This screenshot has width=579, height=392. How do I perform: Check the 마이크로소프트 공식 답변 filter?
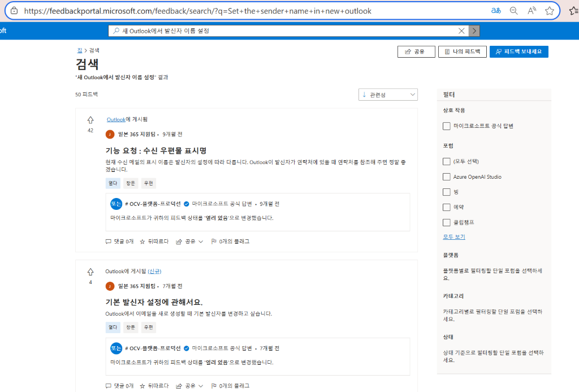tap(447, 126)
